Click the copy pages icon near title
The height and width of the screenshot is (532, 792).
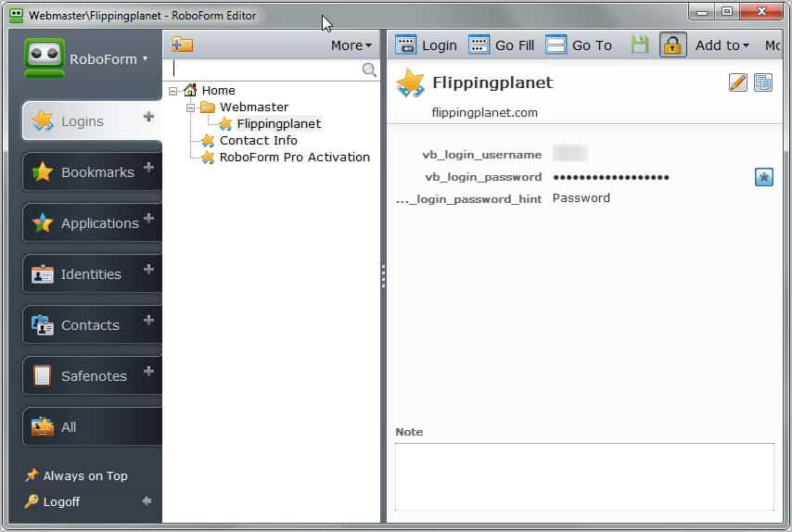pyautogui.click(x=763, y=82)
